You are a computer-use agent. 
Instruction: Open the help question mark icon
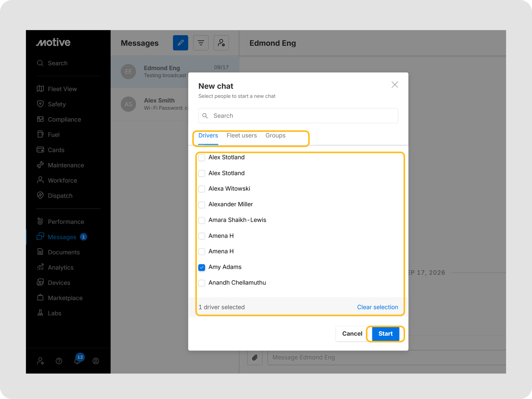59,361
